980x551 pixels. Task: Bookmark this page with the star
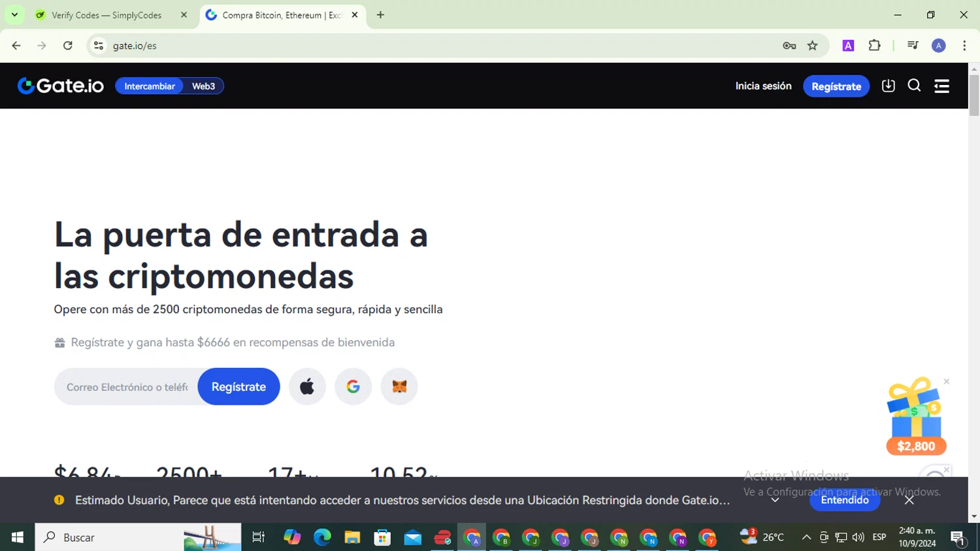tap(812, 46)
